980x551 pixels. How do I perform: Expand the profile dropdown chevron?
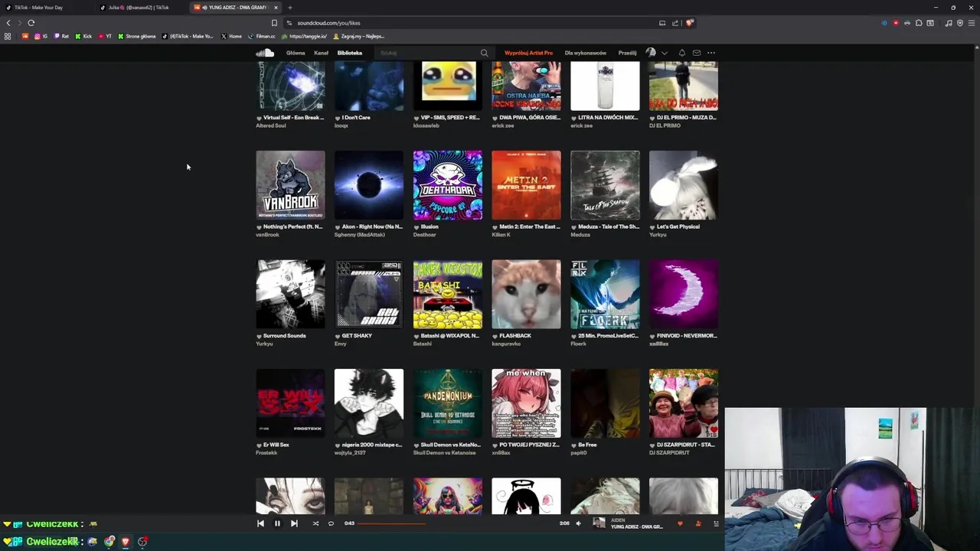[664, 53]
